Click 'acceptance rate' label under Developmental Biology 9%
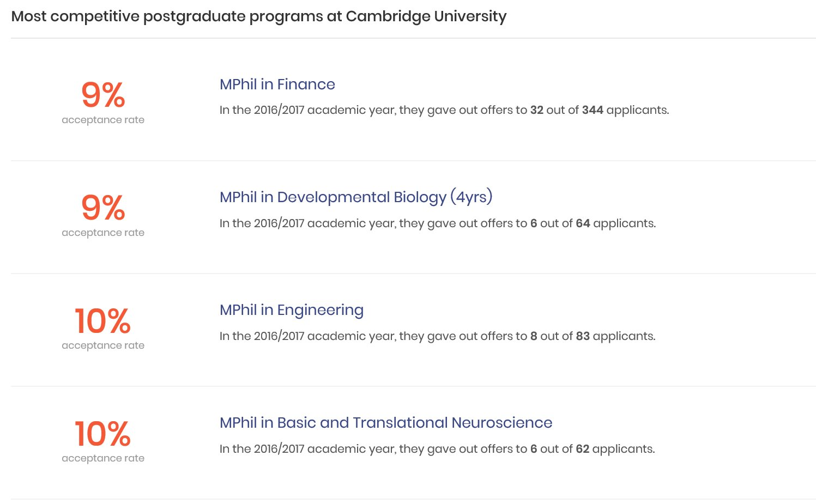Viewport: 816px width, 504px height. coord(103,233)
